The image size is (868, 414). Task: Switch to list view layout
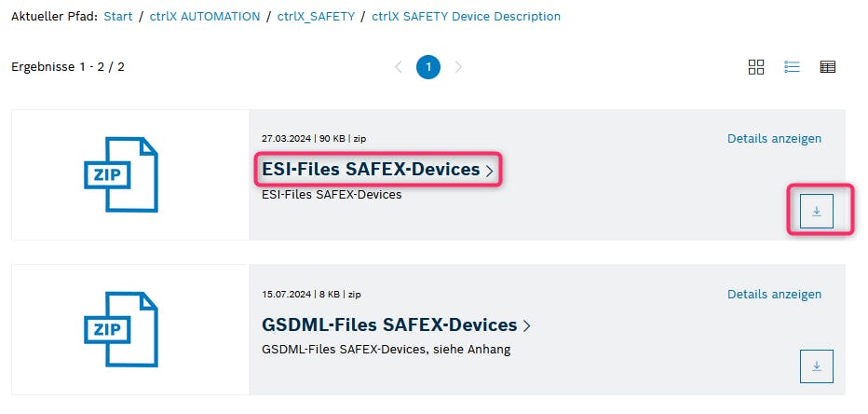click(x=793, y=67)
